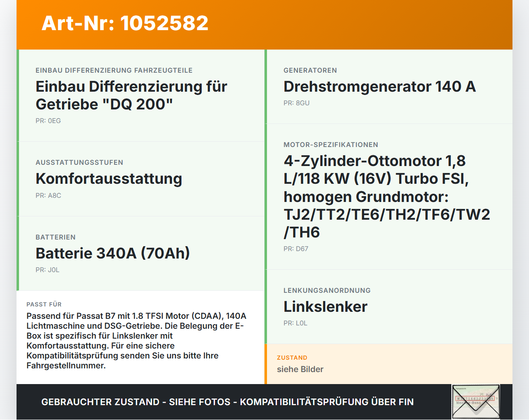Click the 'MOTOR-SPEZIFIKATIONEN' label

point(331,145)
